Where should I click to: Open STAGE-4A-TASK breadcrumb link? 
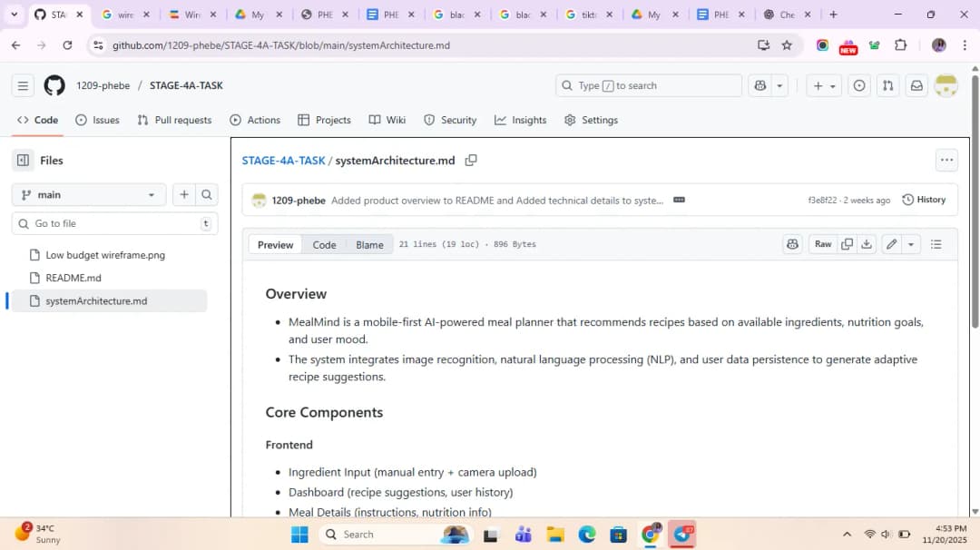pos(283,161)
